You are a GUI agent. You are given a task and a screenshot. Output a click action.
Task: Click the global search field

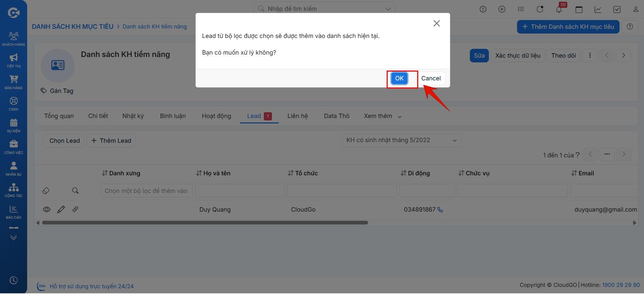[324, 9]
